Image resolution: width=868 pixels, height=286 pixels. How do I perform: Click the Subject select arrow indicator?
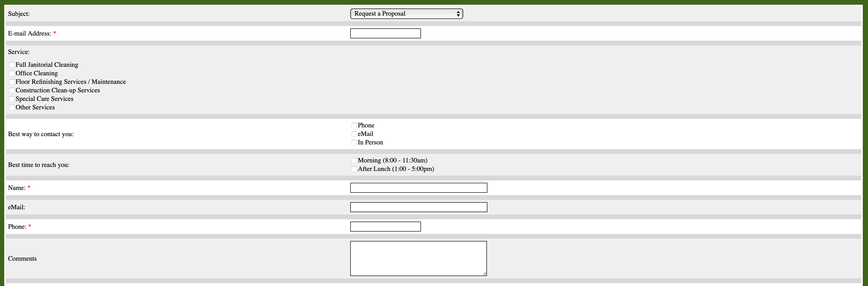tap(458, 14)
